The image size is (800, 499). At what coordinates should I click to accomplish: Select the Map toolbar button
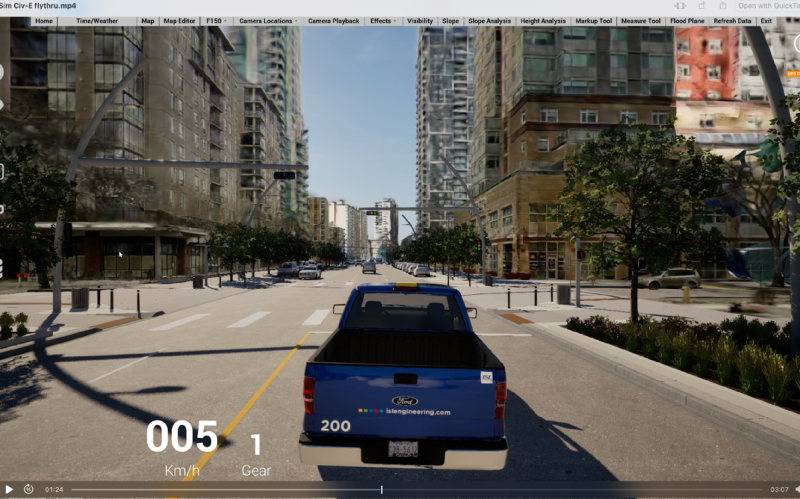coord(148,21)
